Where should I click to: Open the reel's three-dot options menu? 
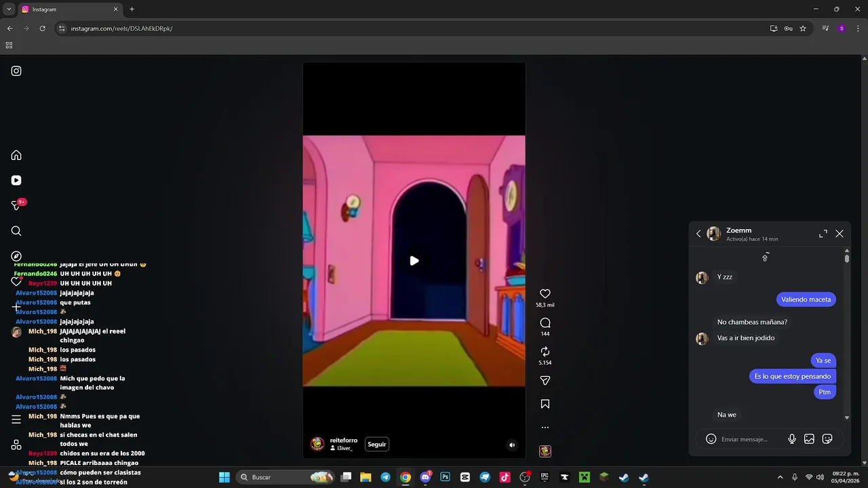point(545,428)
